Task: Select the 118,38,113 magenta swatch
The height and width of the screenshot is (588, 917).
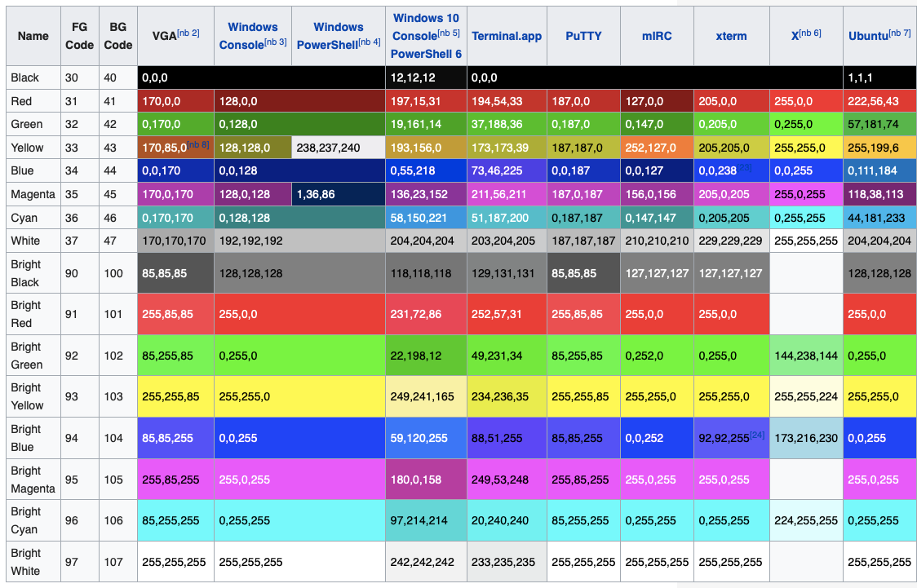Action: 879,194
